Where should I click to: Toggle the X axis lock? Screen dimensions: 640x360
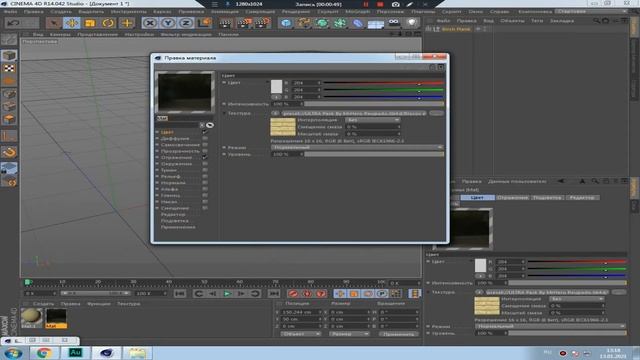[x=150, y=23]
